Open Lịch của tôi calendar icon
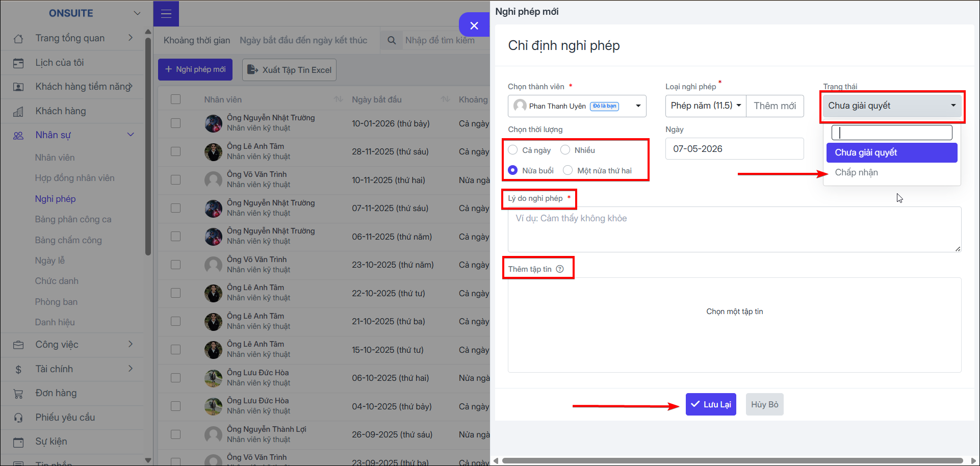The width and height of the screenshot is (980, 466). coord(18,63)
